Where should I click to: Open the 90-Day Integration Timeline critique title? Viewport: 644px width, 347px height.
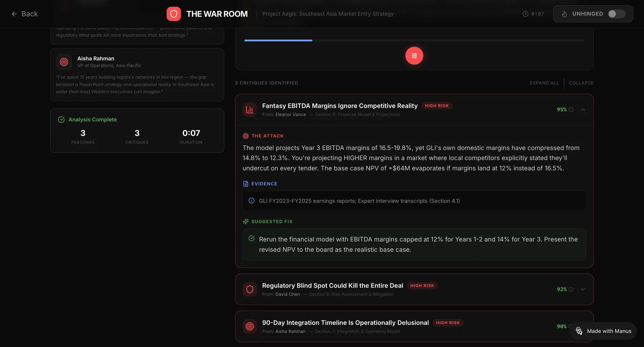pyautogui.click(x=346, y=323)
